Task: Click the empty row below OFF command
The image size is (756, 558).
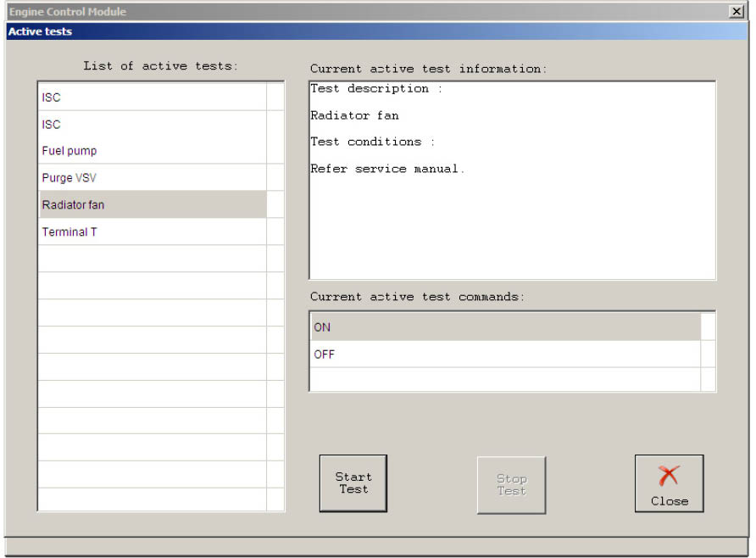Action: (505, 380)
